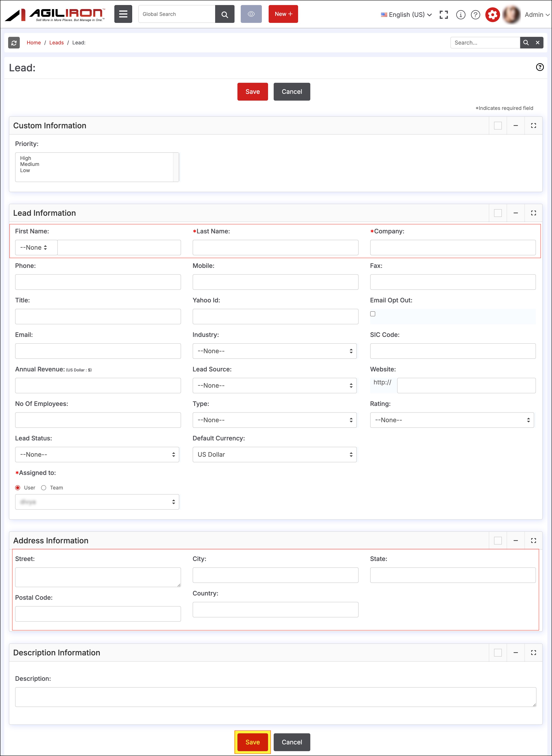
Task: Click the bottom Save button
Action: 253,742
